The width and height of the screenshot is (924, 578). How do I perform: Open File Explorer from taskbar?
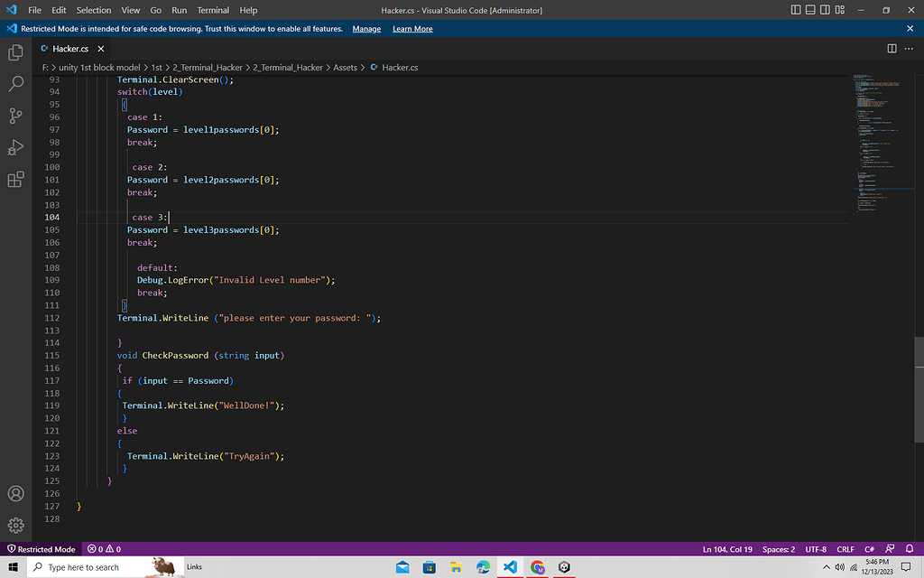coord(456,567)
